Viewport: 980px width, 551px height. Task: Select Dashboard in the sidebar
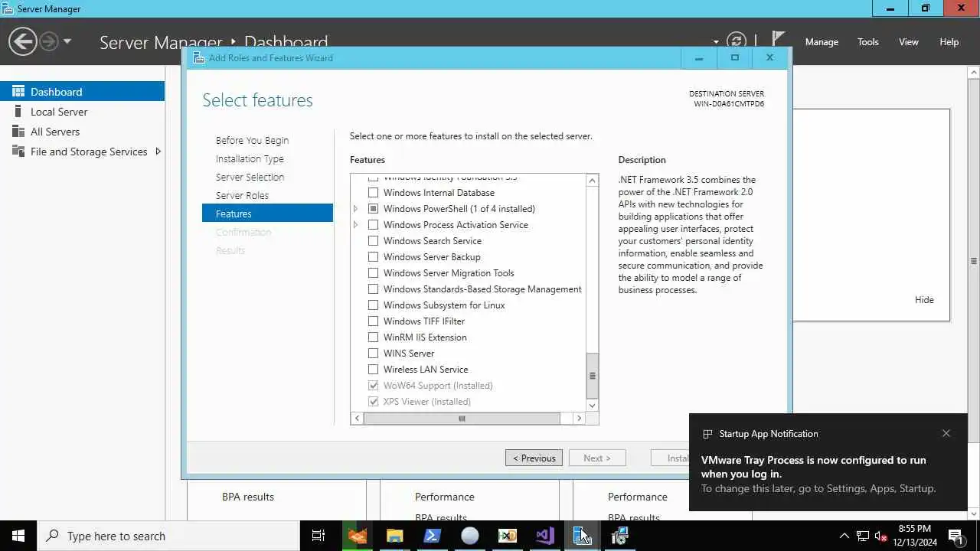(x=82, y=91)
